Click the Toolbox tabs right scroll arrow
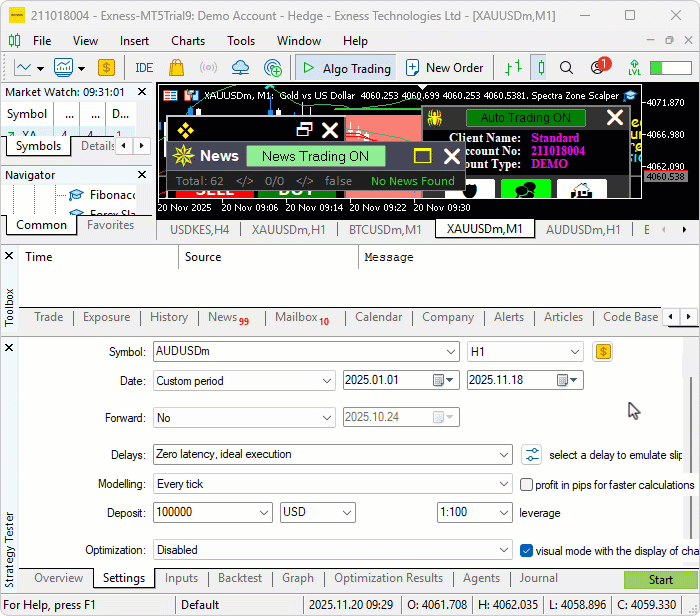700x616 pixels. [x=689, y=316]
